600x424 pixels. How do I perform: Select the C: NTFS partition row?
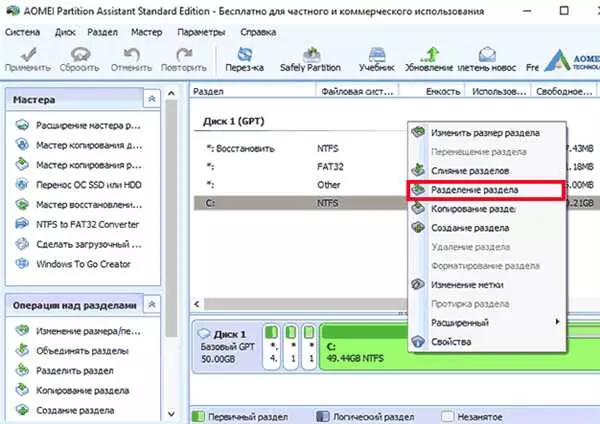click(x=300, y=203)
